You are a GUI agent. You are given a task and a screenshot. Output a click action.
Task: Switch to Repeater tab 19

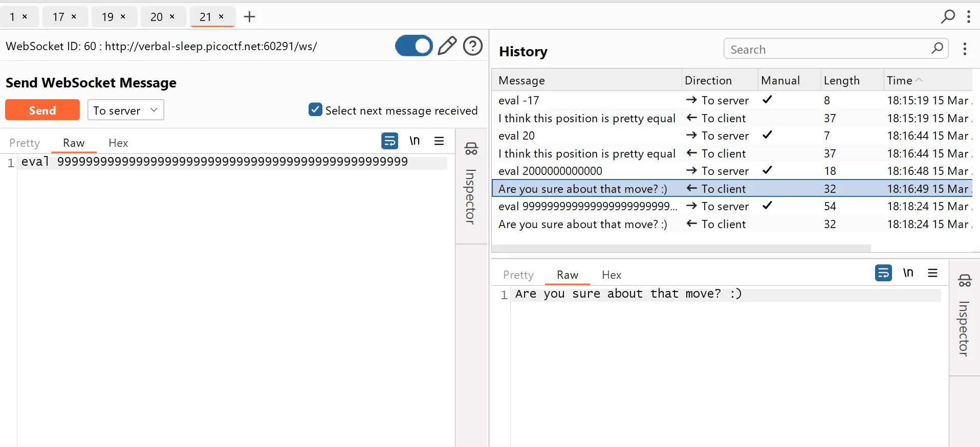(107, 17)
